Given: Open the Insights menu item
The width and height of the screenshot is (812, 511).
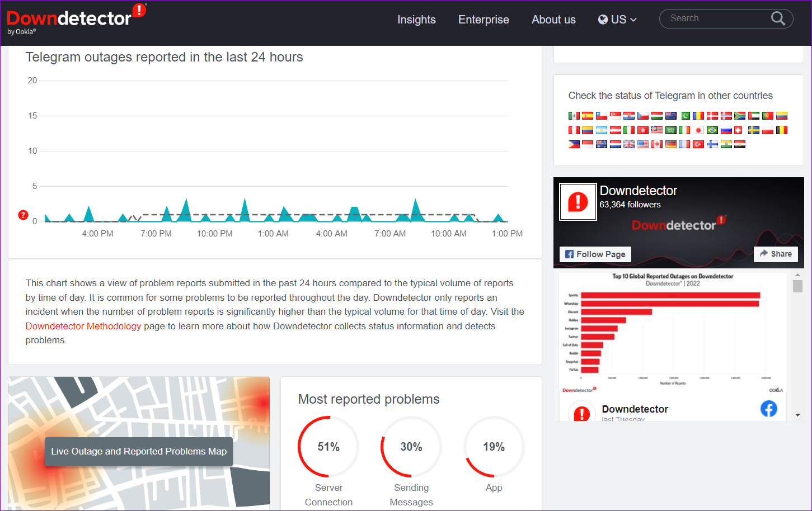Looking at the screenshot, I should [x=416, y=20].
